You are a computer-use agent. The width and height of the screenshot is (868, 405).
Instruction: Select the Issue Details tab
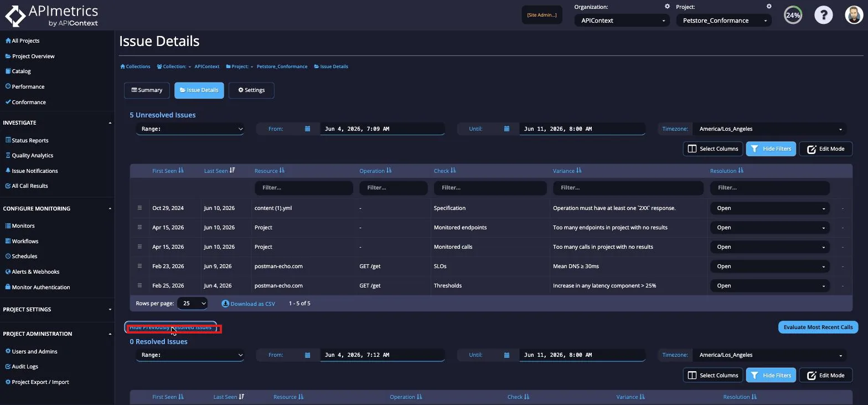click(199, 90)
